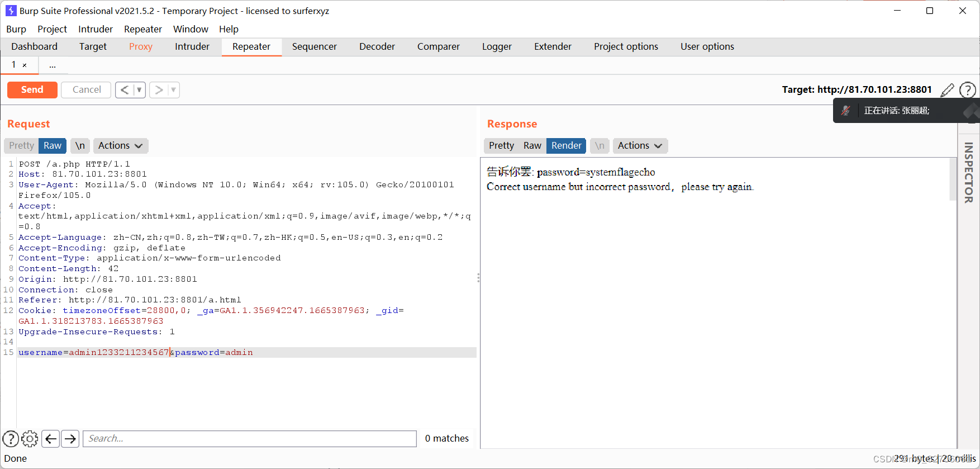This screenshot has width=980, height=469.
Task: Open the back history dropdown arrow
Action: pos(140,90)
